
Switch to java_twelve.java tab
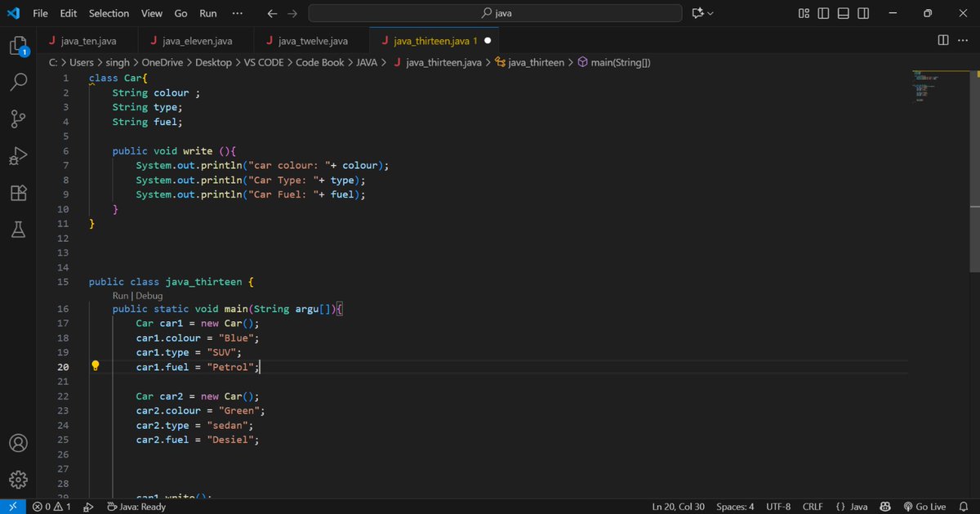click(x=313, y=40)
